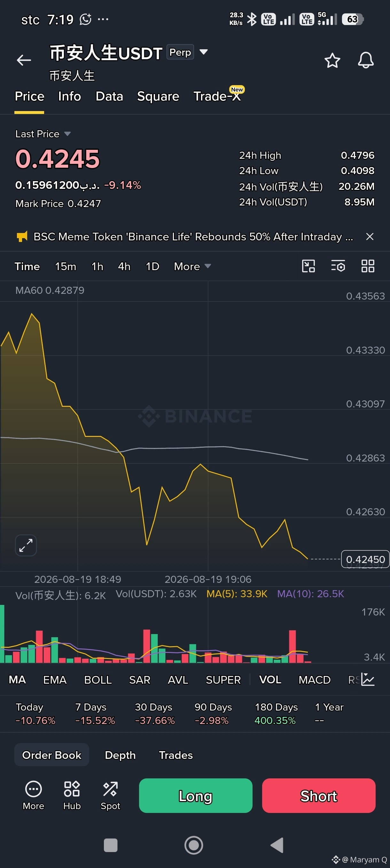The height and width of the screenshot is (868, 390).
Task: Tap the Android back triangle button
Action: [x=277, y=845]
